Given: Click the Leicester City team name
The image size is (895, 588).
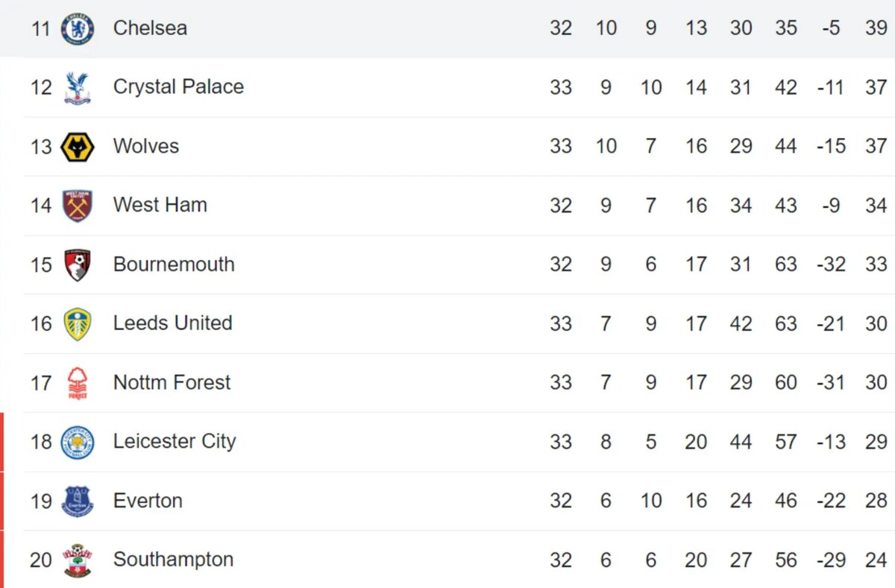Looking at the screenshot, I should tap(174, 441).
